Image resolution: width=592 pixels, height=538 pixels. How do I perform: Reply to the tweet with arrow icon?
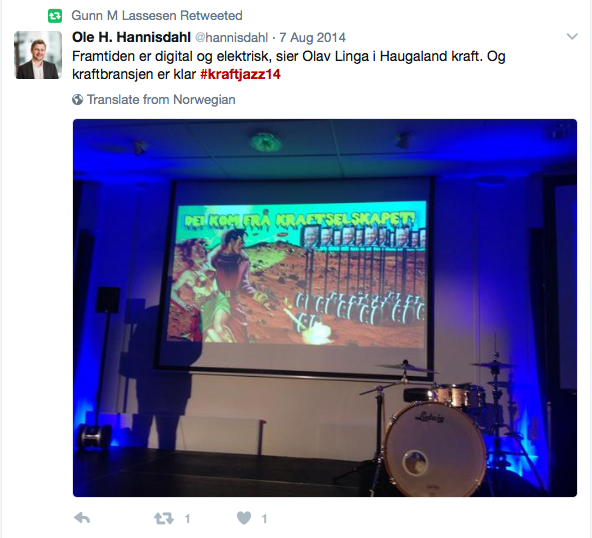coord(82,518)
